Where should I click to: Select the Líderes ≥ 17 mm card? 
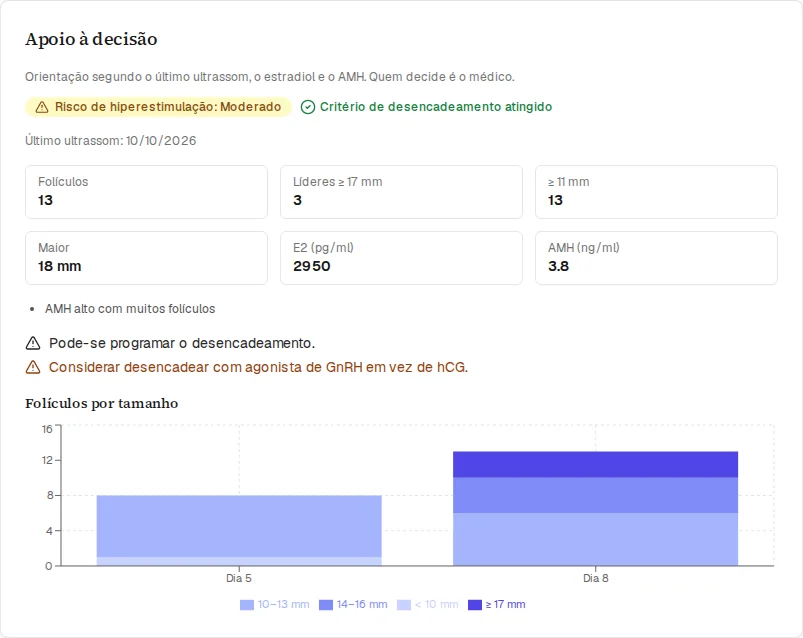coord(402,192)
